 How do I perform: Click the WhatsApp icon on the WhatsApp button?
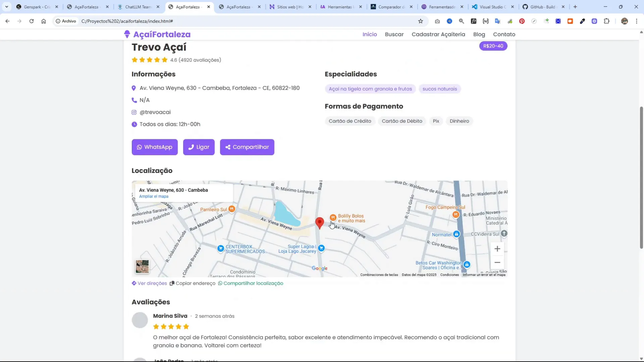click(x=140, y=147)
